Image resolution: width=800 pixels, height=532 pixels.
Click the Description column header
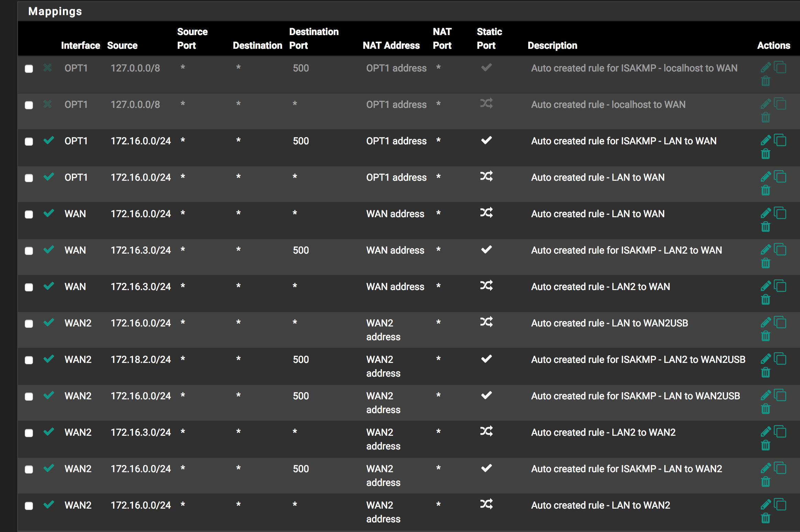(x=552, y=45)
